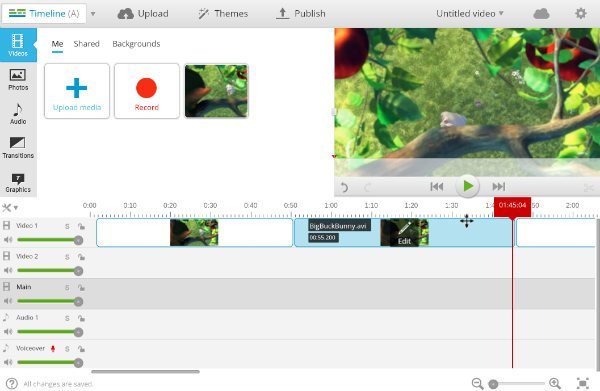
Task: Switch to the Backgrounds tab
Action: pyautogui.click(x=136, y=44)
